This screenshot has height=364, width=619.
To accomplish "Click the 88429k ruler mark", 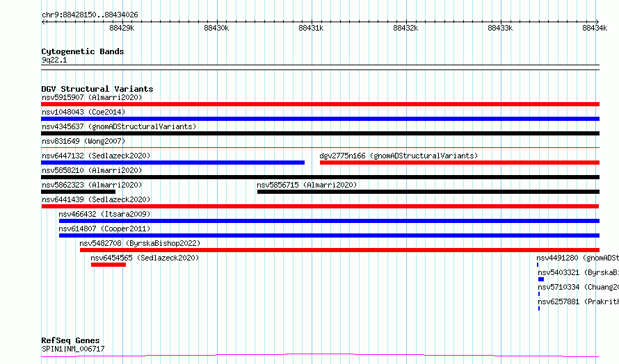I will [122, 28].
